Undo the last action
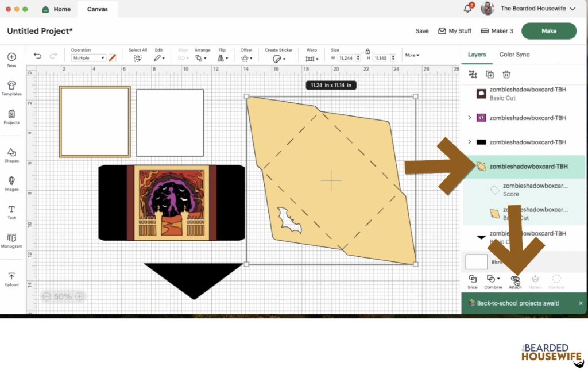 pyautogui.click(x=38, y=56)
